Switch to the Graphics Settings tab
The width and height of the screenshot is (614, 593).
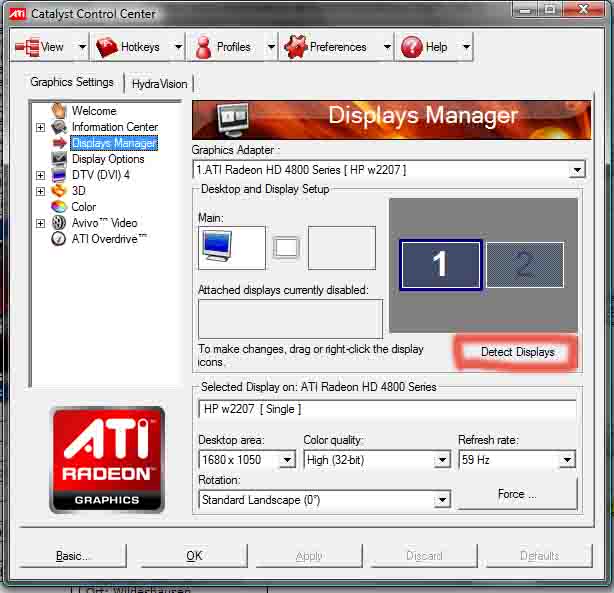72,82
